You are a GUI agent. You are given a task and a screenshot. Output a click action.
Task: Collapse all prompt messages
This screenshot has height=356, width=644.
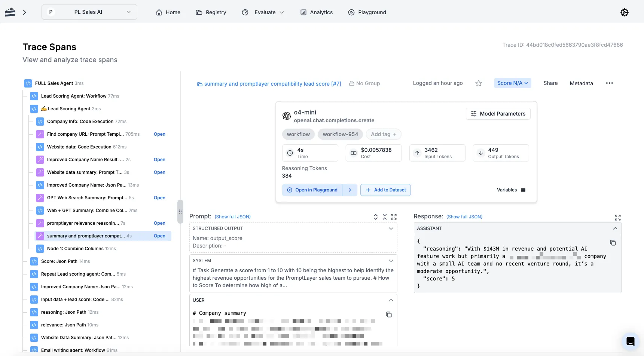(x=384, y=217)
